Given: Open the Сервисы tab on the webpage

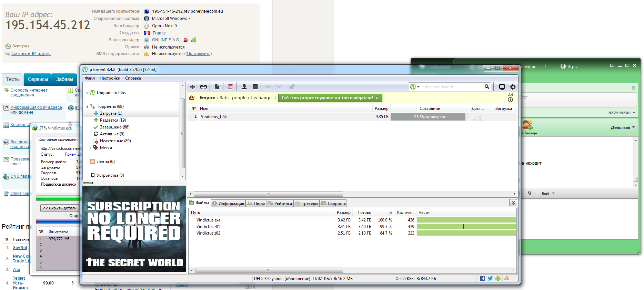Looking at the screenshot, I should [38, 79].
